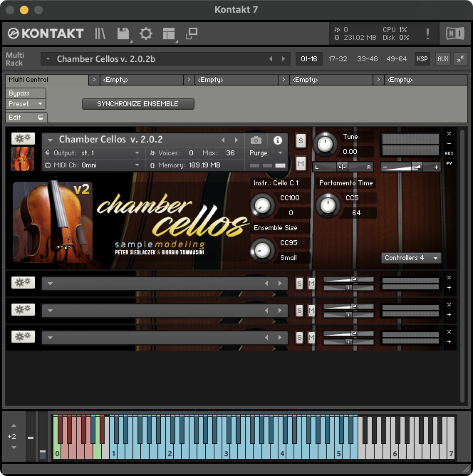Click the Bypass script button
The width and height of the screenshot is (473, 476).
point(26,93)
